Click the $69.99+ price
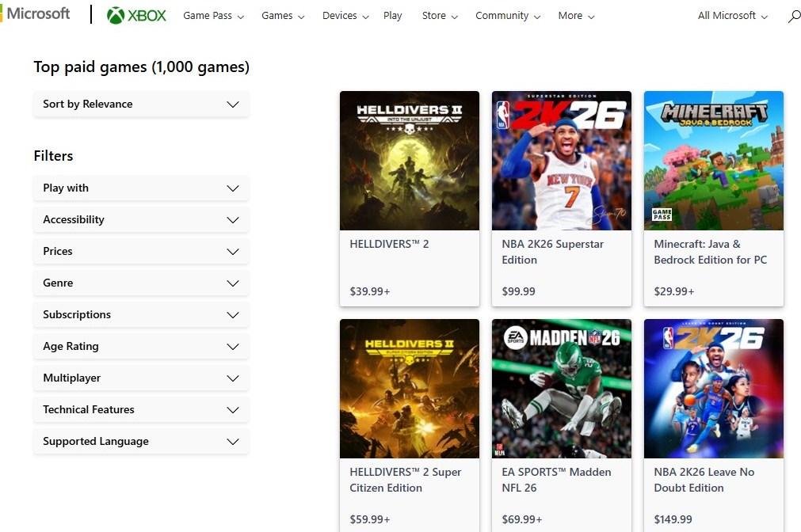This screenshot has width=801, height=532. (522, 520)
